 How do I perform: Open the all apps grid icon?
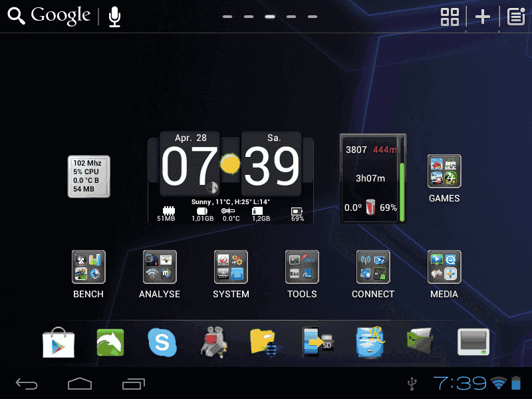tap(450, 17)
